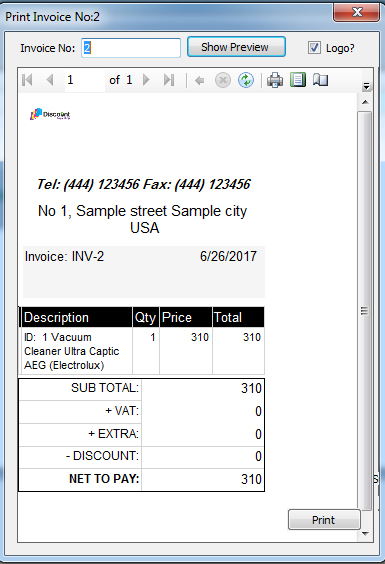Click the scrollbar up arrow

(x=365, y=102)
